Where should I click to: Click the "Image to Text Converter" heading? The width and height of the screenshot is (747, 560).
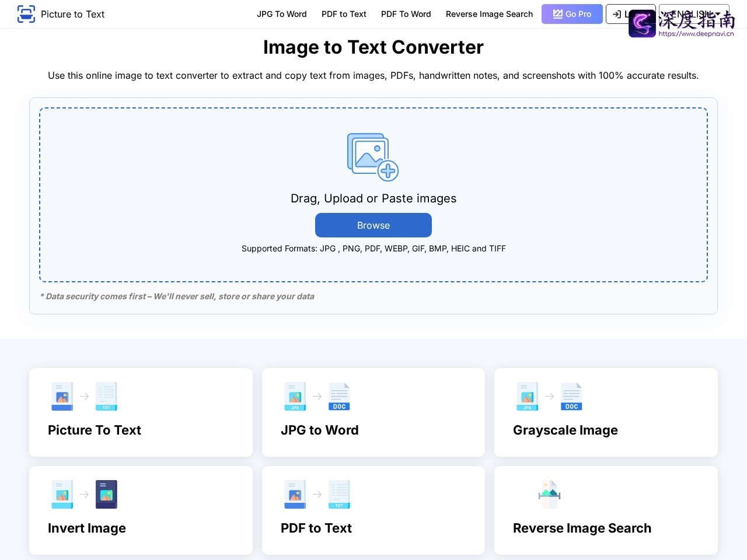(x=373, y=47)
